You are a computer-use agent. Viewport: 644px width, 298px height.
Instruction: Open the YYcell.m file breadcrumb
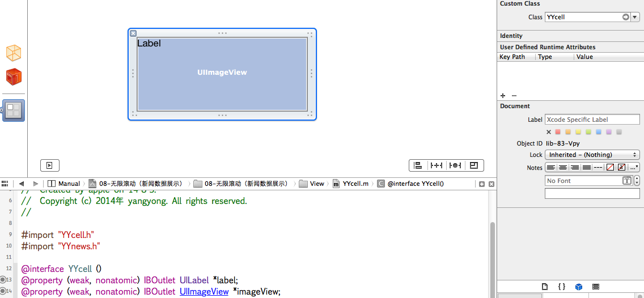click(350, 184)
